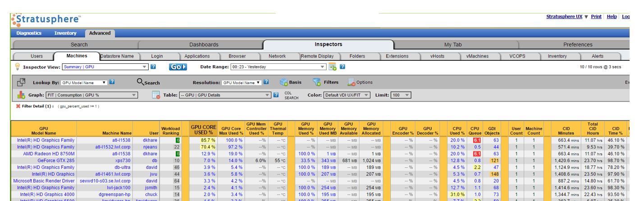Click the Table grid icon with red minus
Screen dimensions: 644x201
pos(156,95)
